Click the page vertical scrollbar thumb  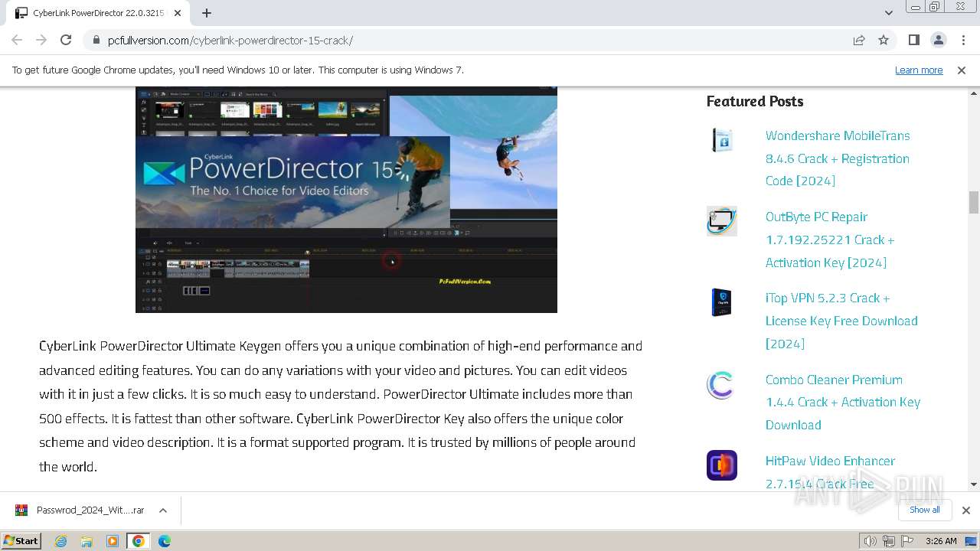[x=974, y=203]
